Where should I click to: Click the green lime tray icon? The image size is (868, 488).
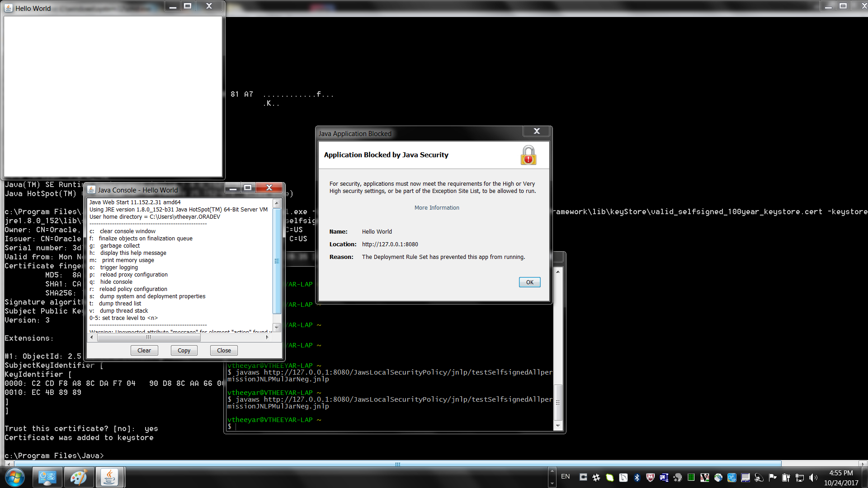(610, 478)
